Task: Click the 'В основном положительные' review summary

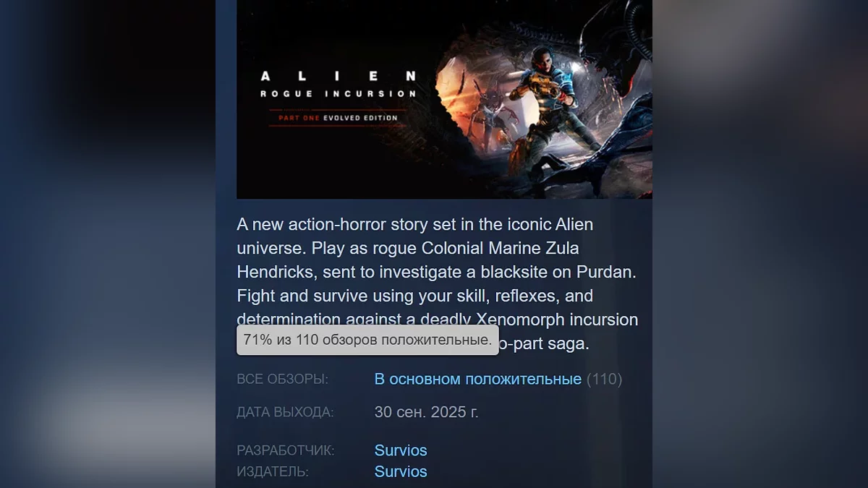Action: (x=478, y=379)
